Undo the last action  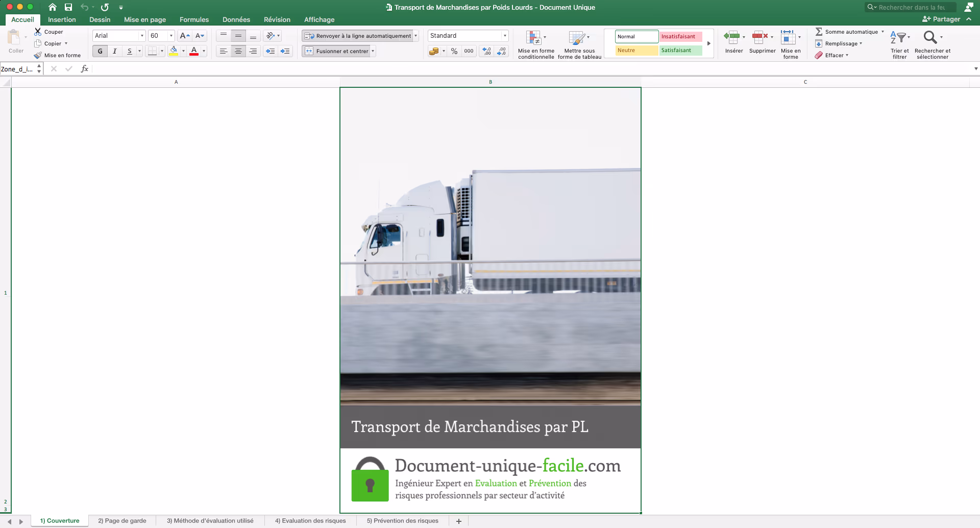(x=85, y=7)
